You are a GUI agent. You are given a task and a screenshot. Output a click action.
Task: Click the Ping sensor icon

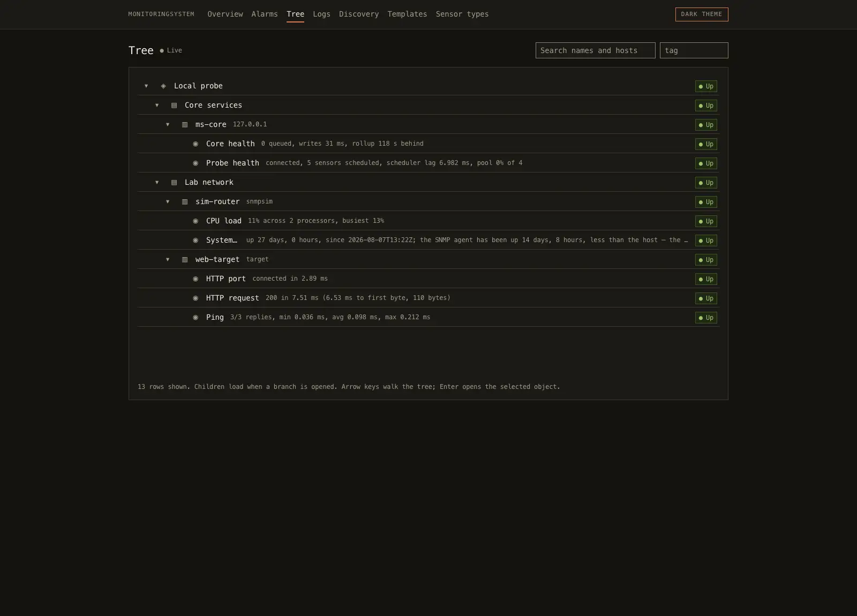196,318
